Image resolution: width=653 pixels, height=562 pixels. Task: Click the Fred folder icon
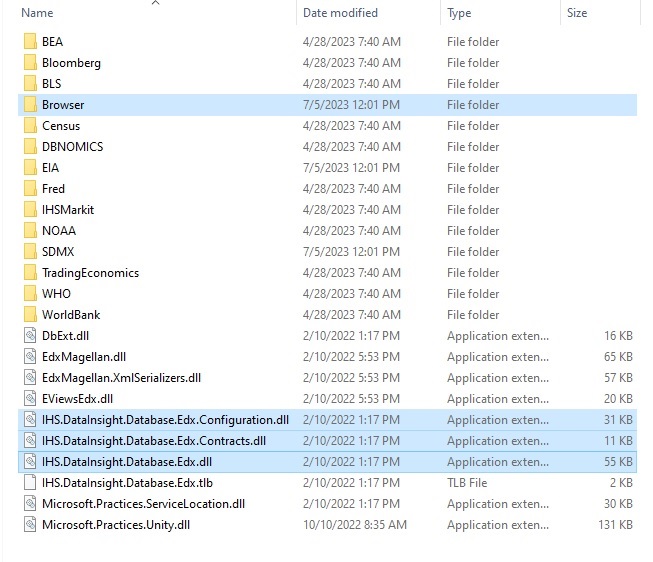click(x=30, y=189)
